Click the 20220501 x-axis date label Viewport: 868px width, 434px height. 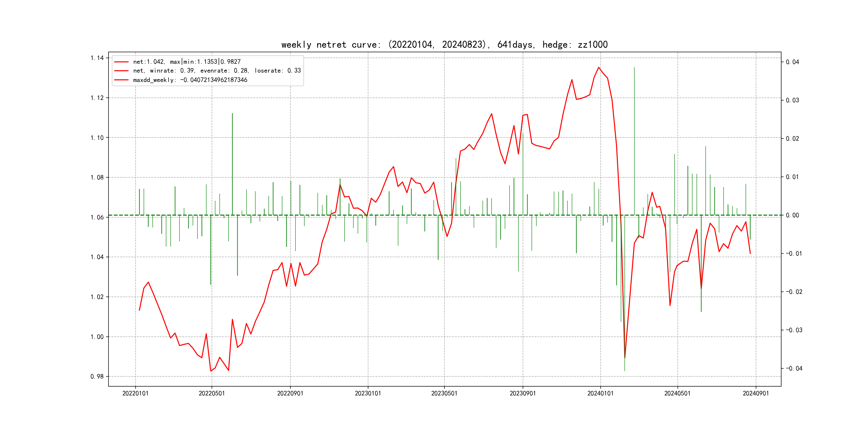[212, 393]
